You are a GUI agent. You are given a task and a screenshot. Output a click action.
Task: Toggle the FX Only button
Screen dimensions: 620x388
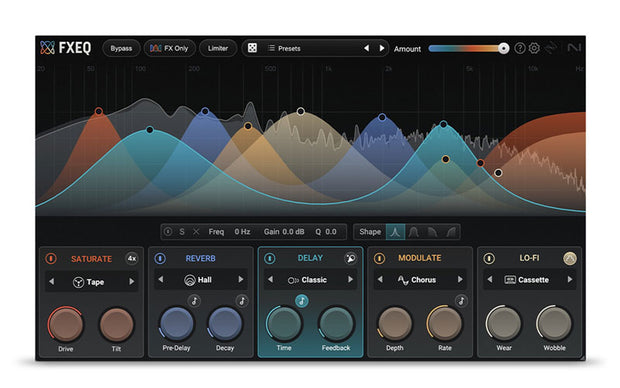(169, 48)
